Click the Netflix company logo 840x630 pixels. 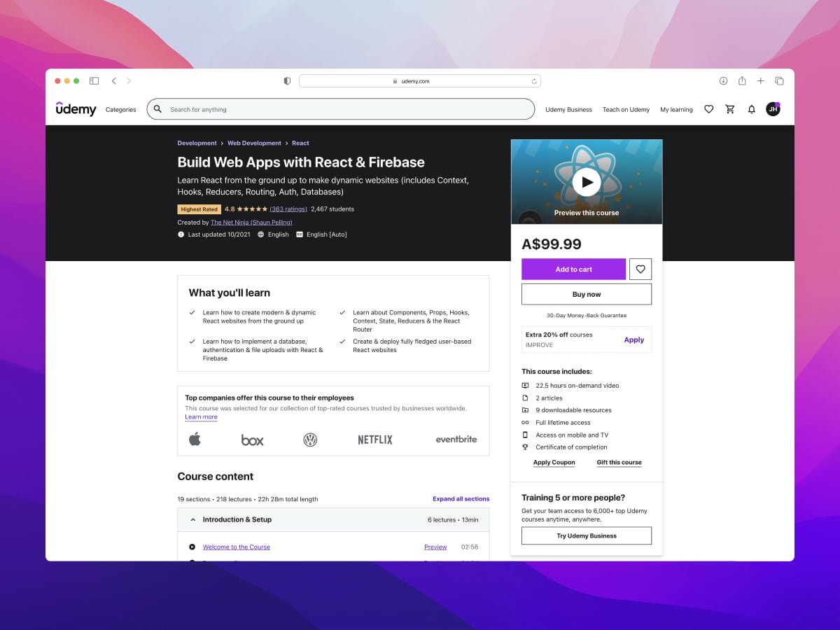(x=375, y=440)
